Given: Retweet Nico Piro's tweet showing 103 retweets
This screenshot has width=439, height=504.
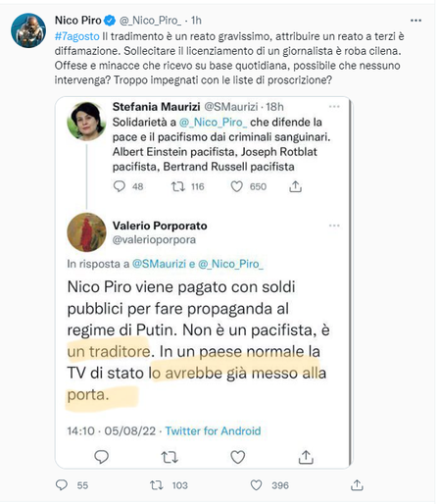Looking at the screenshot, I should pos(156,485).
